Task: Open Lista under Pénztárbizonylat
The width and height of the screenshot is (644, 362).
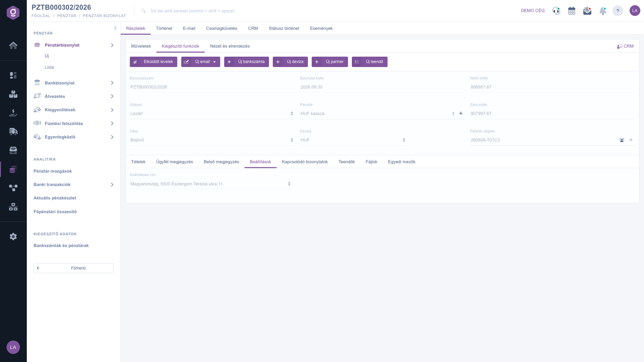Action: [x=49, y=67]
